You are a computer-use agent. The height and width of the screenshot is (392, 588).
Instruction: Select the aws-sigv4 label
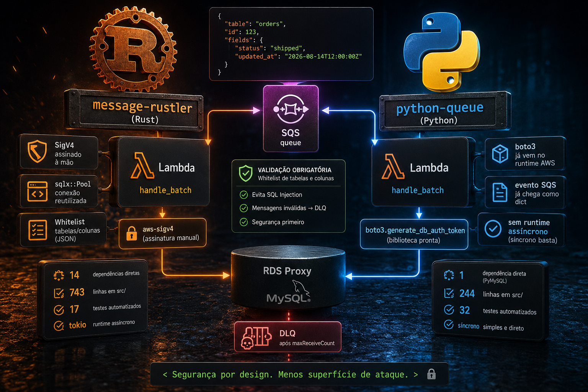158,229
